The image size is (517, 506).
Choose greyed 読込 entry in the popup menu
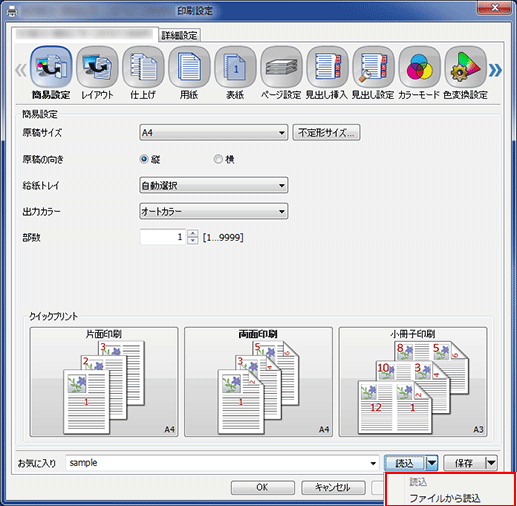418,482
